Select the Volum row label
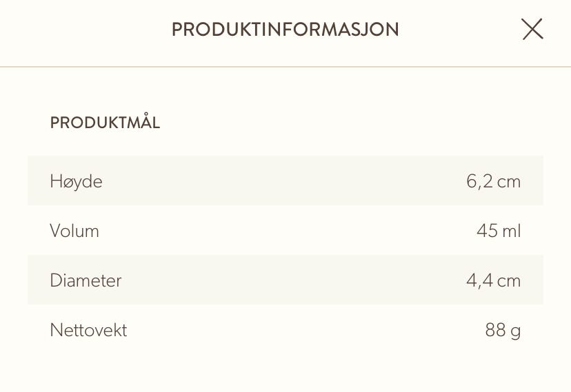Screen dimensions: 571x392 74,231
